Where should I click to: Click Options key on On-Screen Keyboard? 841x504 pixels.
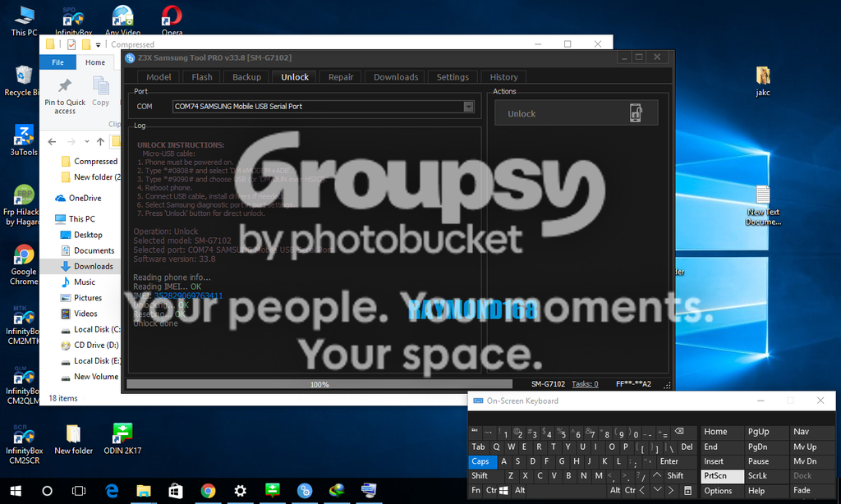pos(722,491)
